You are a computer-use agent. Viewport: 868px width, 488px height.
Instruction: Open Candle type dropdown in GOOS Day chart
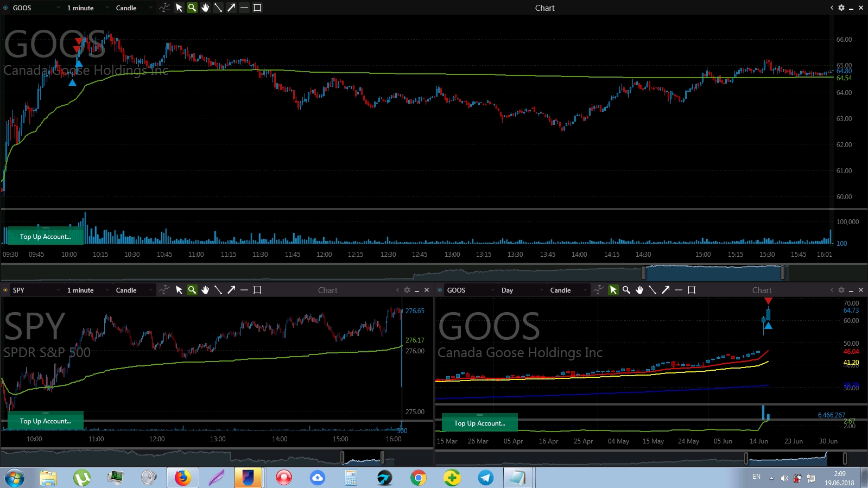click(x=568, y=290)
